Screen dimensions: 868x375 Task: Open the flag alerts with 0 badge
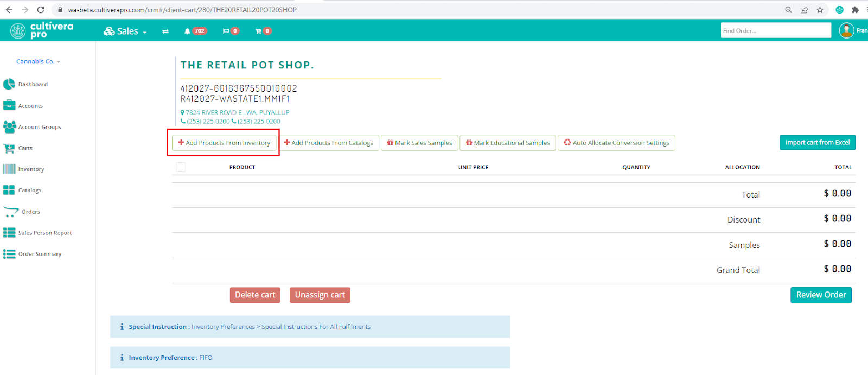click(231, 31)
